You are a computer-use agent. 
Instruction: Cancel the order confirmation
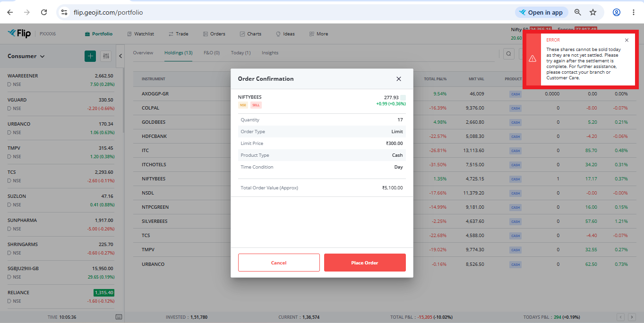[279, 263]
